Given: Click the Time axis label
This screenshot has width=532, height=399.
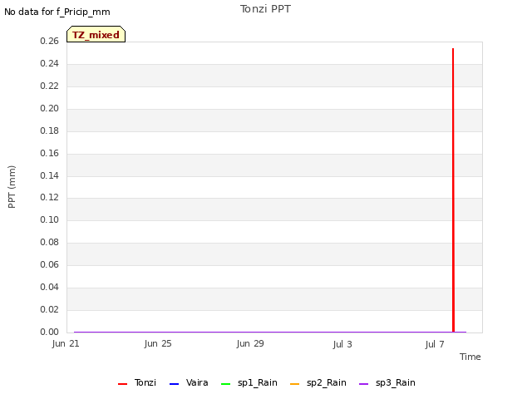Looking at the screenshot, I should 470,357.
